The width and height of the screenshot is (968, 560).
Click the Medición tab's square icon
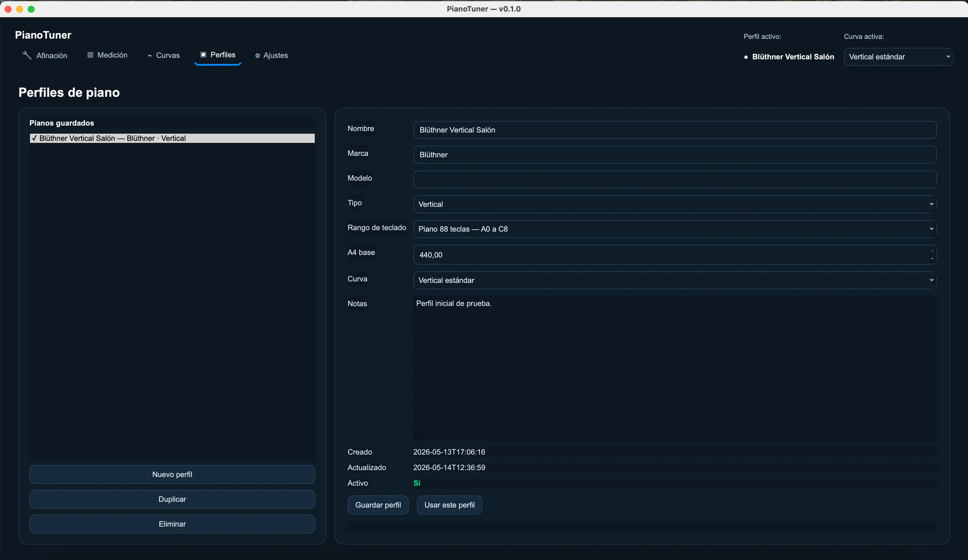point(90,55)
